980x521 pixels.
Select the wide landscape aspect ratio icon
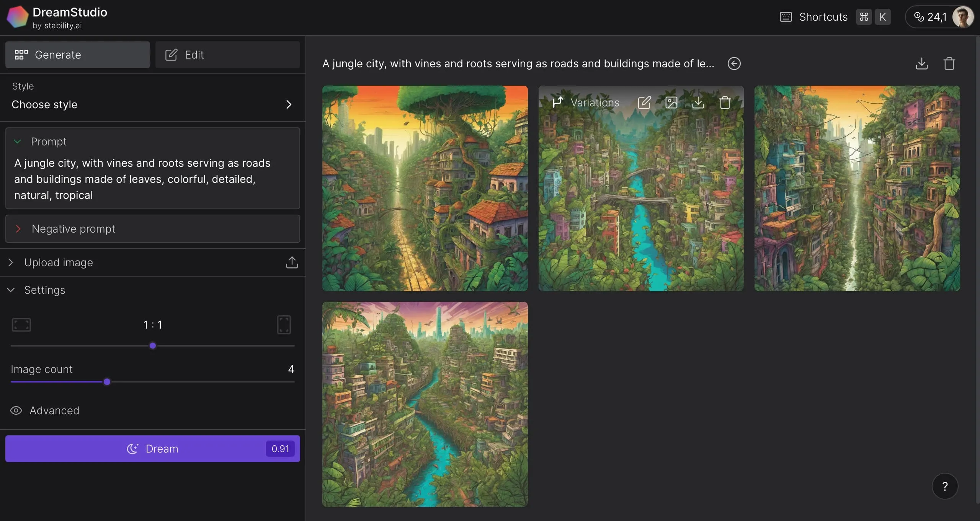click(21, 325)
